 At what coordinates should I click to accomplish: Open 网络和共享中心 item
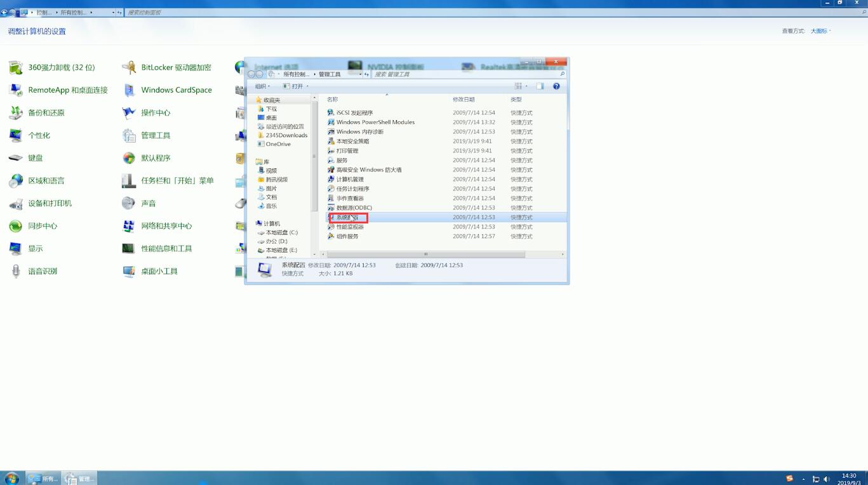pyautogui.click(x=157, y=226)
